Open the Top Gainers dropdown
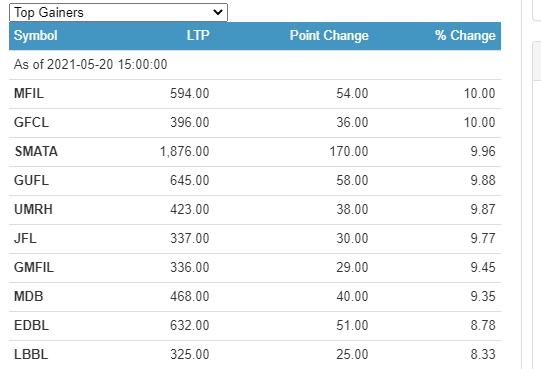Viewport: 541px width, 369px height. click(x=118, y=12)
